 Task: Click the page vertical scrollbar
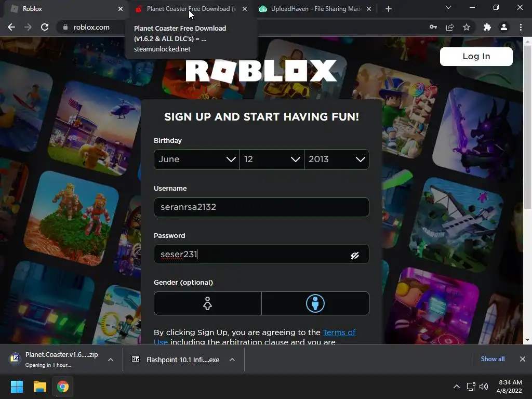pos(527,128)
